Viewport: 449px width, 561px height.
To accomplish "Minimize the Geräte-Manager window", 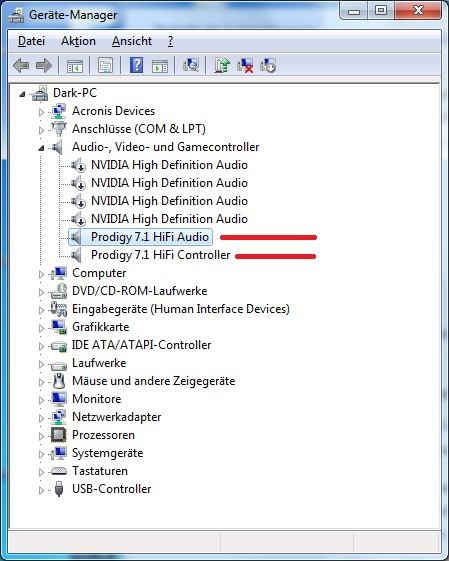I will coord(354,12).
